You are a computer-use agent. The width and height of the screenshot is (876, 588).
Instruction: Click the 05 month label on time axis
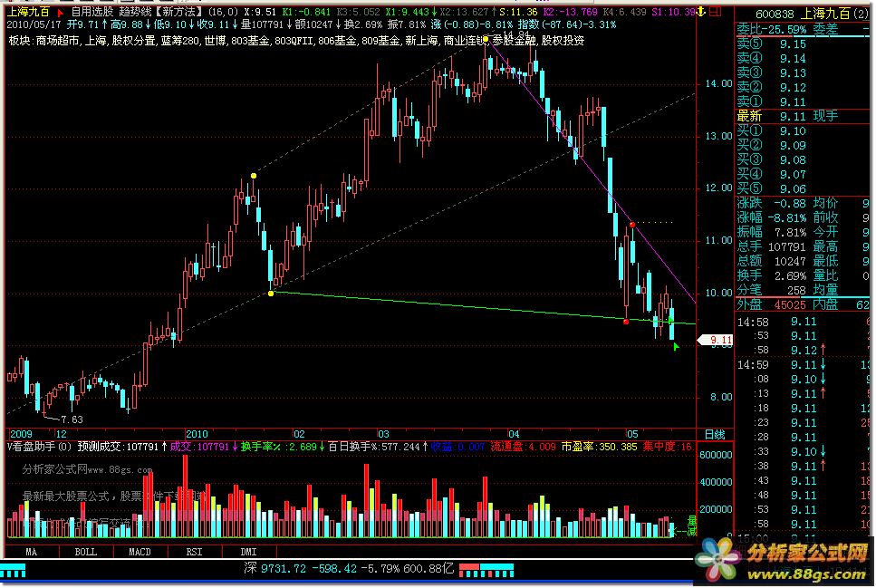631,434
